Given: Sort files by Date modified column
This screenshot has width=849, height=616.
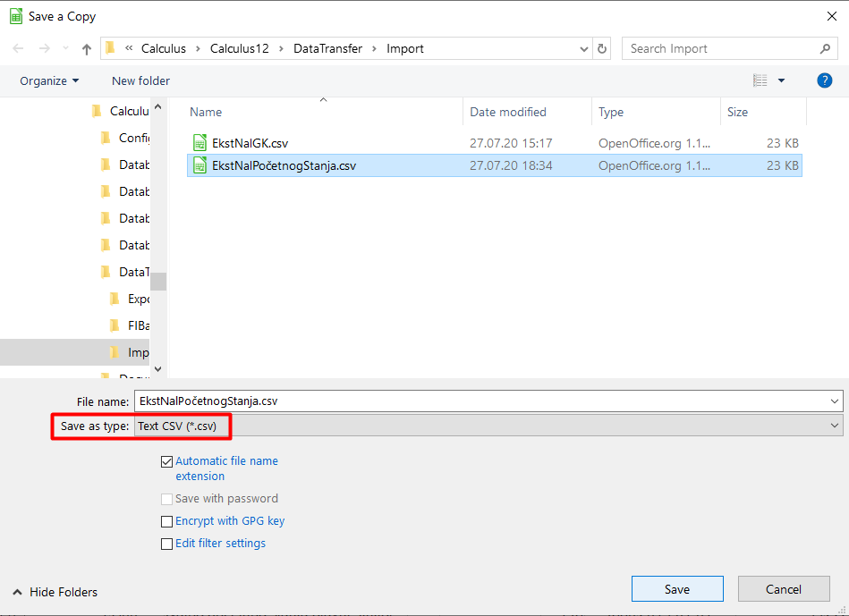Looking at the screenshot, I should (508, 112).
